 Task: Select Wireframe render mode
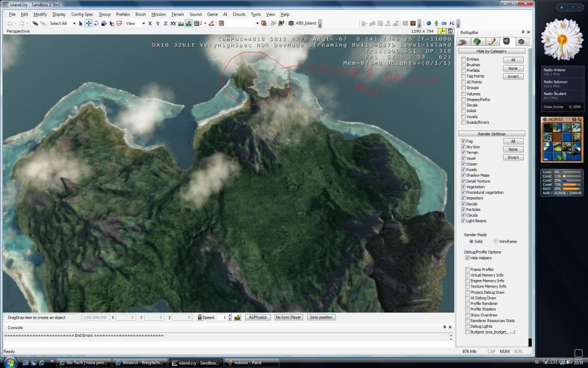click(496, 241)
